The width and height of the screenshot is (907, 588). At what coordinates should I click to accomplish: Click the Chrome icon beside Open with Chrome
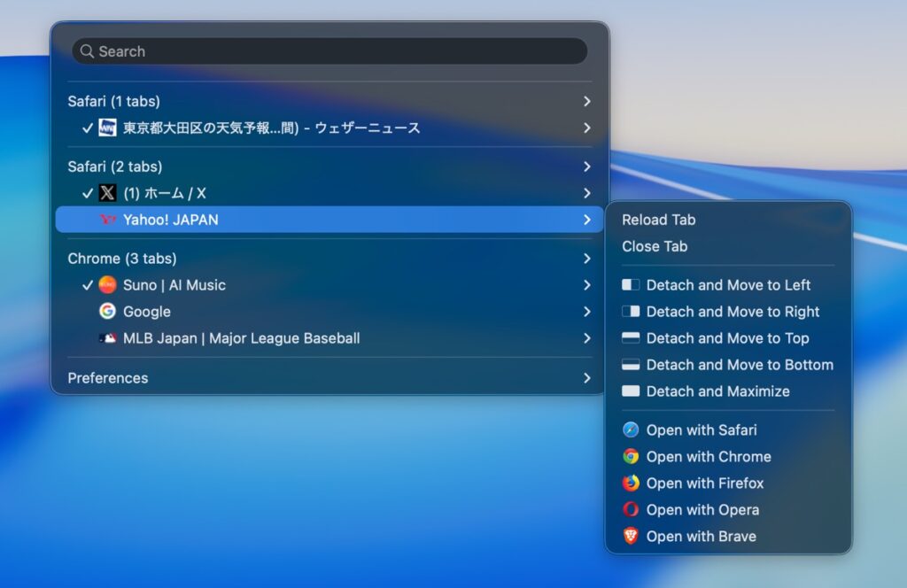click(x=631, y=457)
